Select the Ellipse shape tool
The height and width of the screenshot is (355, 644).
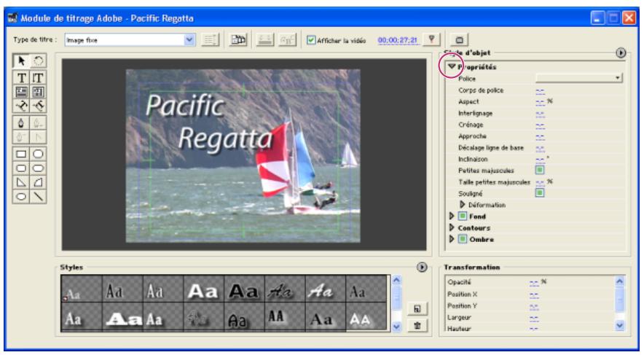21,196
